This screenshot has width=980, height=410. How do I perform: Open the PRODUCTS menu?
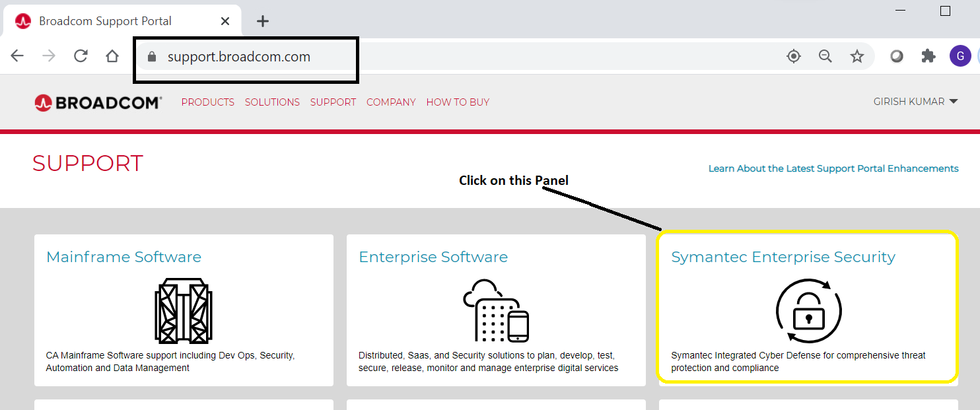pos(208,102)
